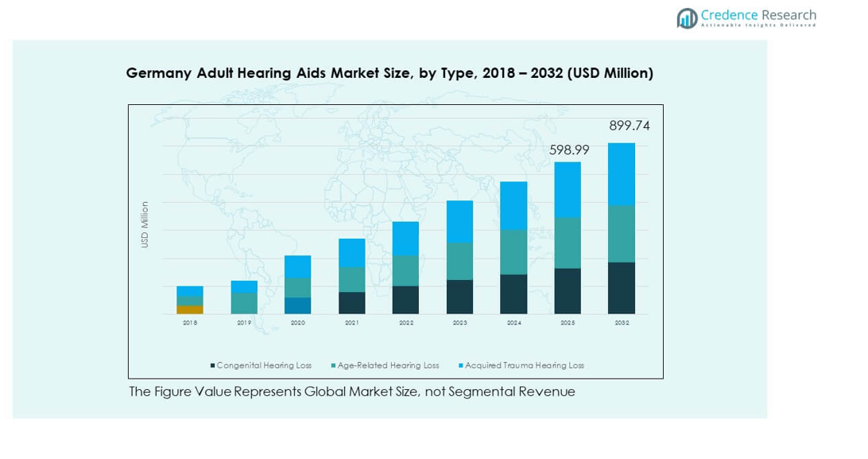Screen dimensions: 868x459
Task: Select the olive-colored bottom segment of the 2018 bar
Action: [x=190, y=309]
